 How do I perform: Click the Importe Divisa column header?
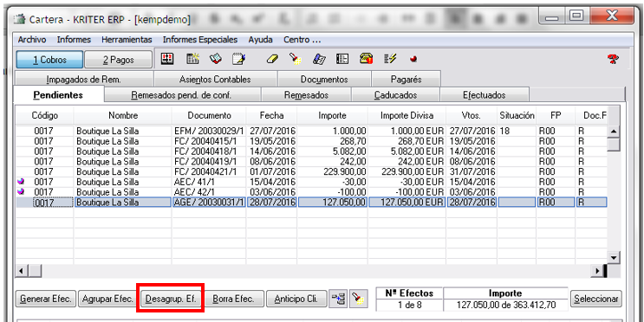407,116
